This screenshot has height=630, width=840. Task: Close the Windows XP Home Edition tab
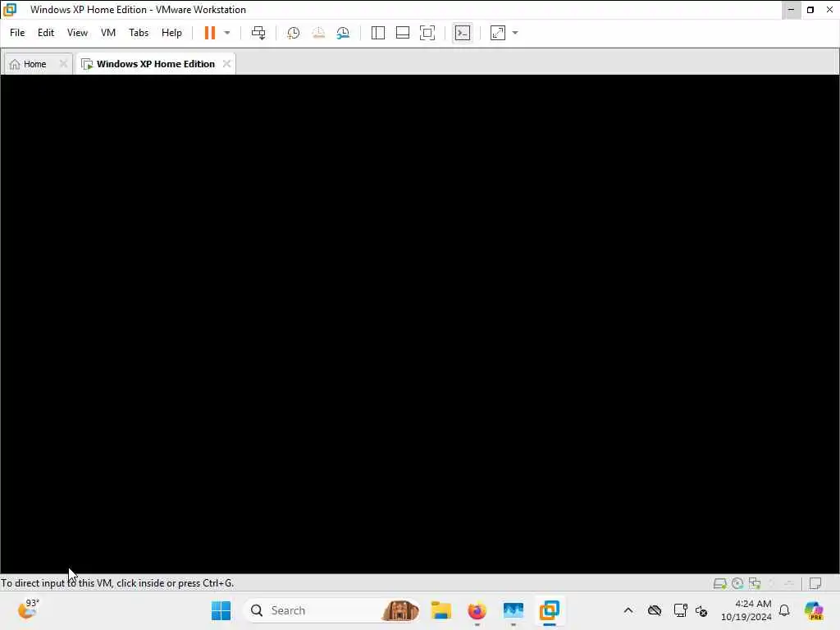226,64
